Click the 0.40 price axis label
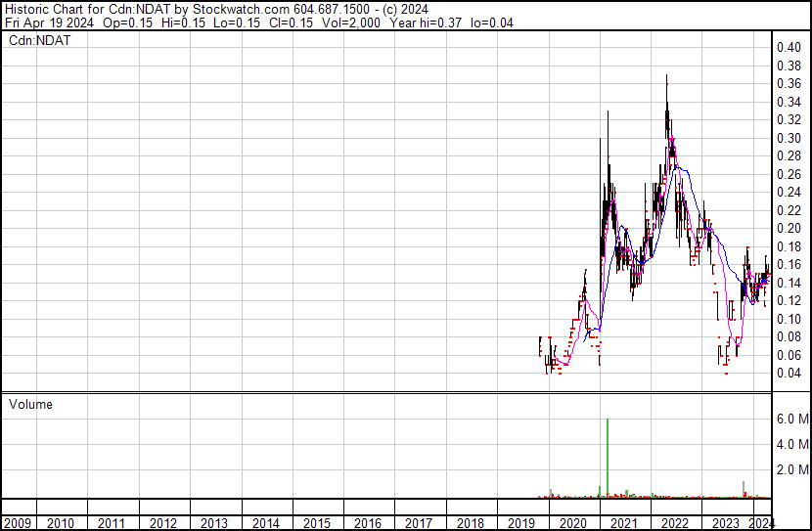812x531 pixels. point(789,47)
